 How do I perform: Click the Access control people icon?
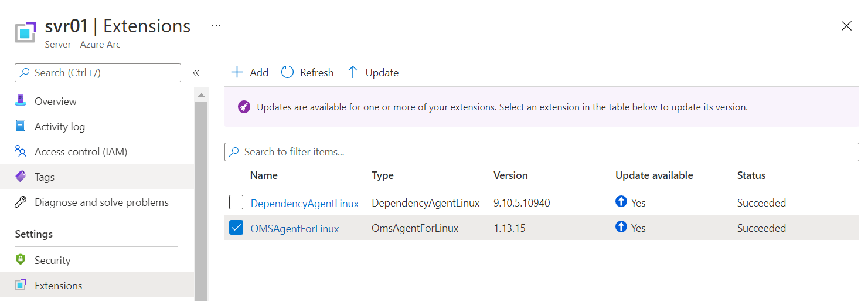click(x=21, y=151)
